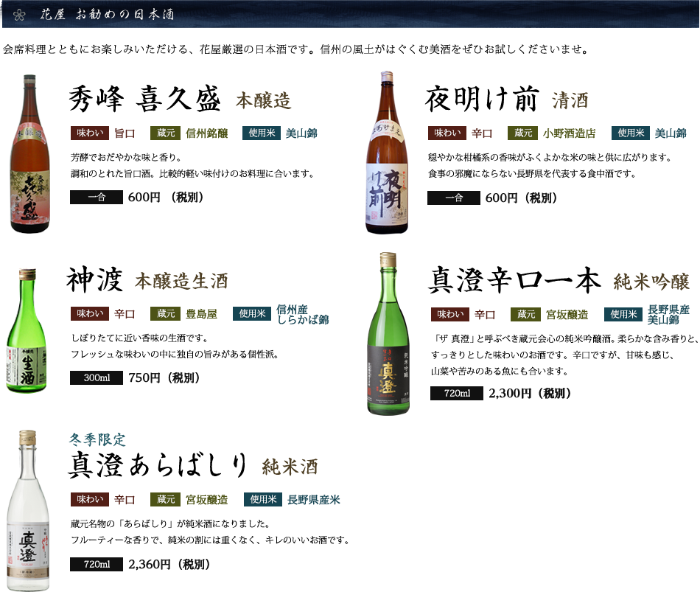
Task: Click 純米吟醸 type beside 真澄辛口一本
Action: click(651, 282)
